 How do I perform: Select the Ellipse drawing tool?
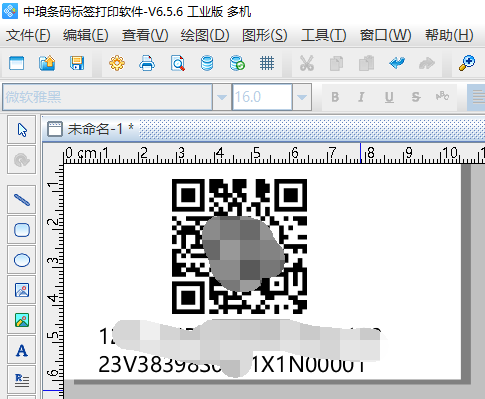click(22, 260)
